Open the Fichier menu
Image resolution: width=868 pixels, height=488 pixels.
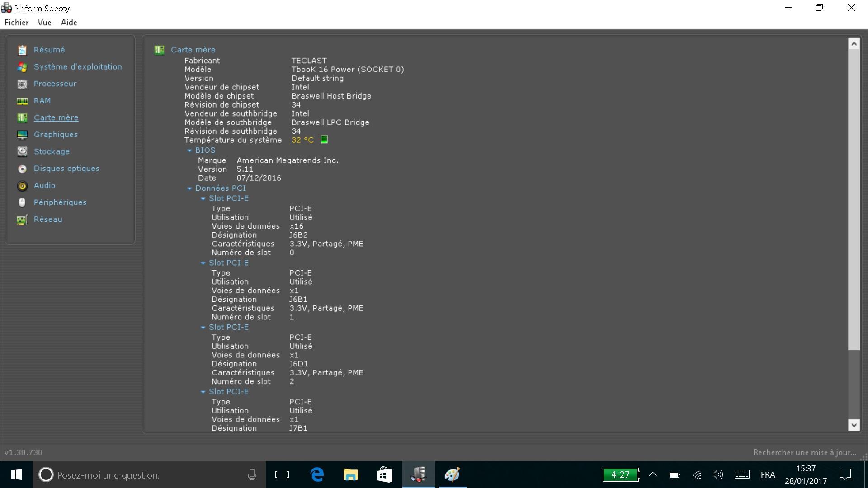(17, 23)
